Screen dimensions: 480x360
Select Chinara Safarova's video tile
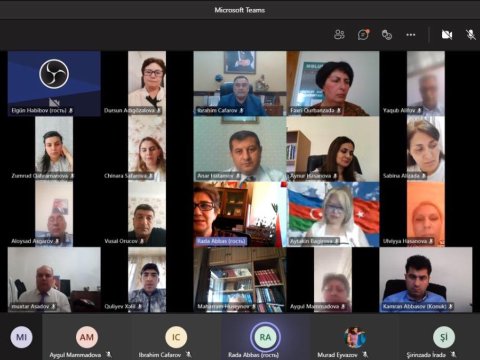tap(147, 149)
